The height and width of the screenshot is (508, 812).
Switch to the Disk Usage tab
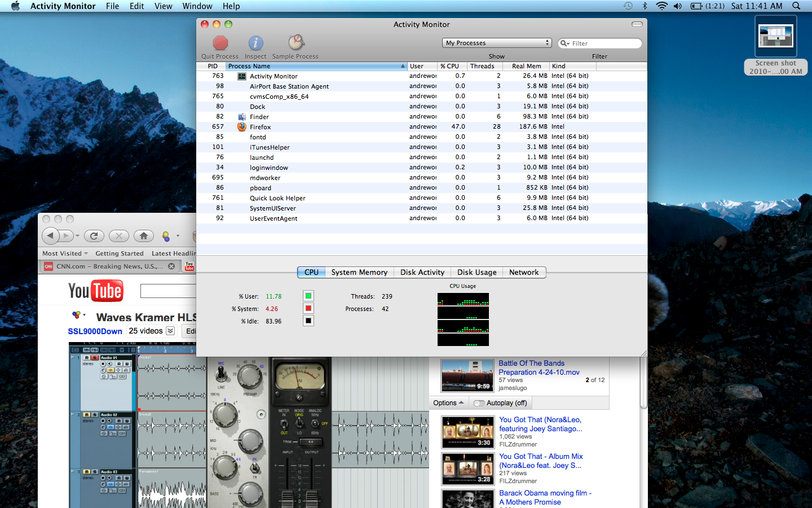pos(477,272)
